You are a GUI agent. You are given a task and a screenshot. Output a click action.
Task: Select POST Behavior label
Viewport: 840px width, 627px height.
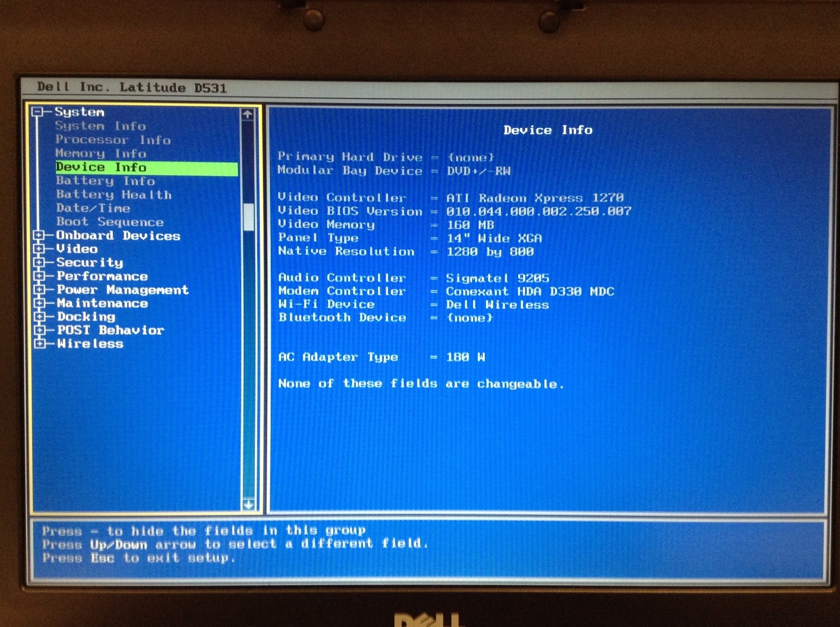tap(110, 330)
